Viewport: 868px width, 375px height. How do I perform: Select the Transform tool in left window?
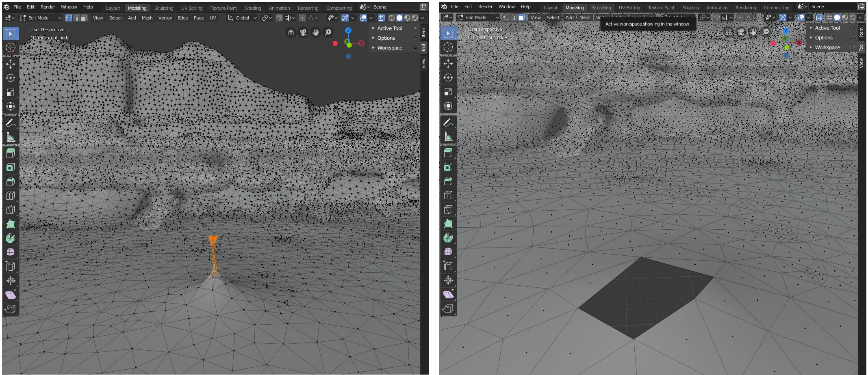tap(11, 106)
